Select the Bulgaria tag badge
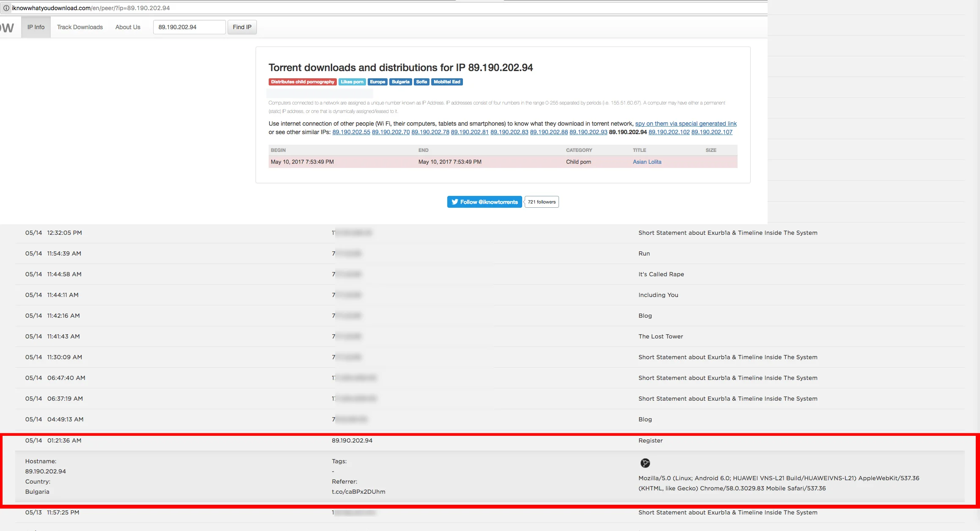 click(400, 82)
